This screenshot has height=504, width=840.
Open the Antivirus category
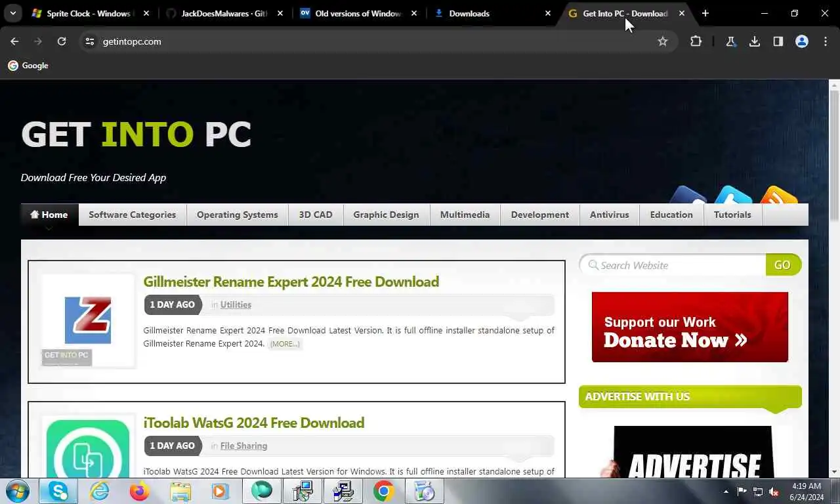tap(609, 215)
